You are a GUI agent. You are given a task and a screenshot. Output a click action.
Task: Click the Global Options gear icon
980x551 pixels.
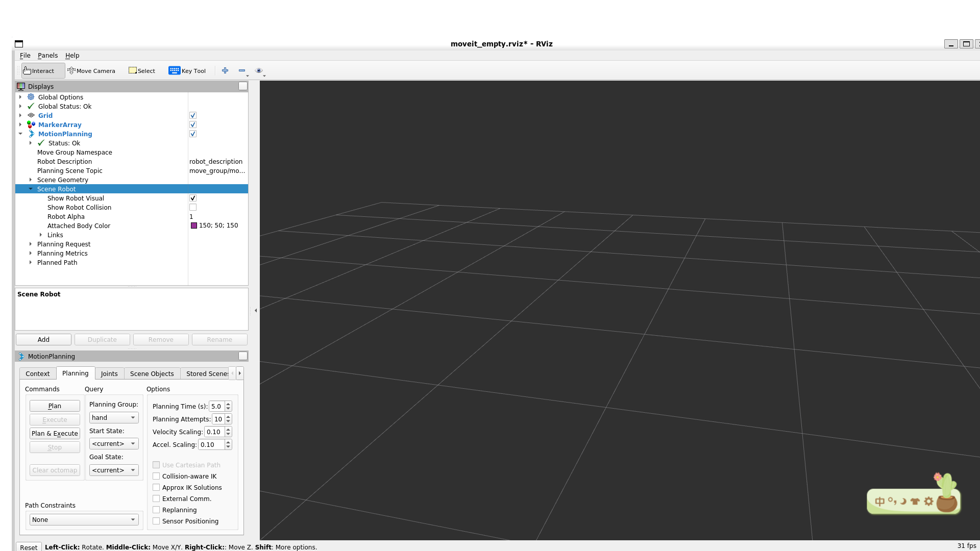[x=31, y=97]
